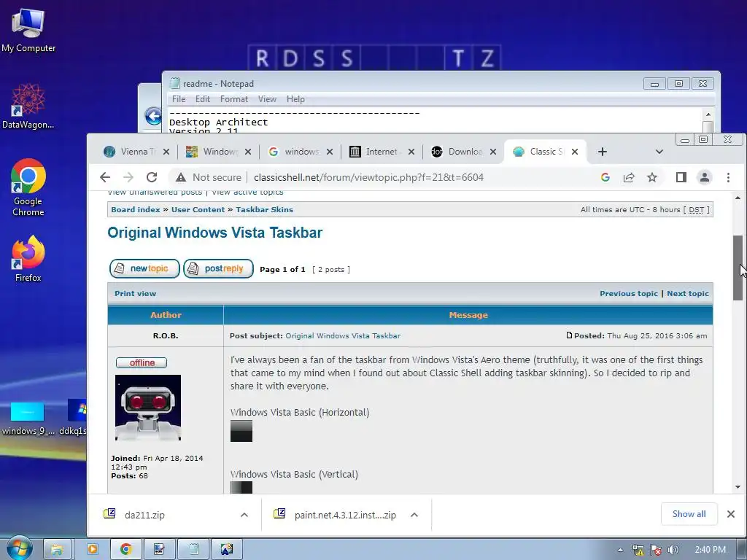Image resolution: width=747 pixels, height=560 pixels.
Task: Open Windows Explorer from taskbar
Action: click(x=57, y=549)
